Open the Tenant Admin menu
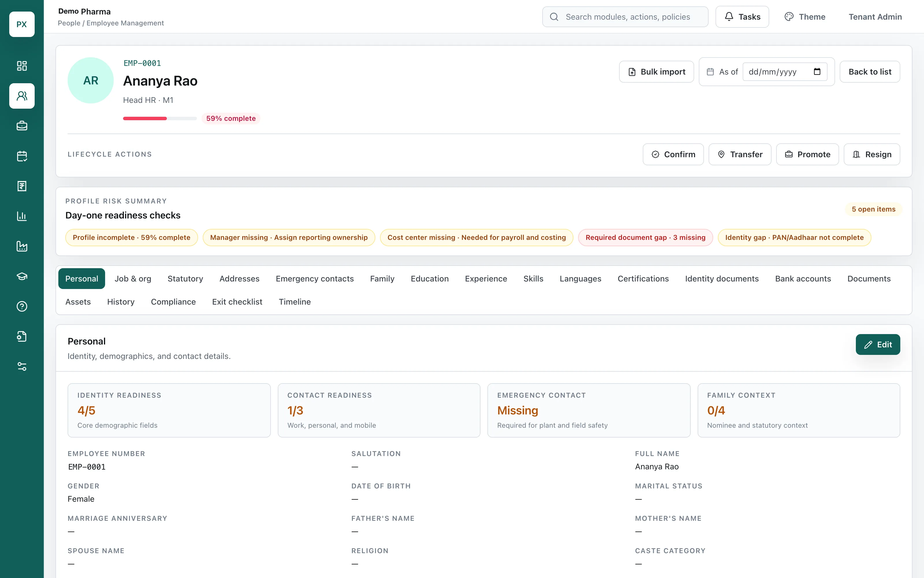 (x=875, y=17)
